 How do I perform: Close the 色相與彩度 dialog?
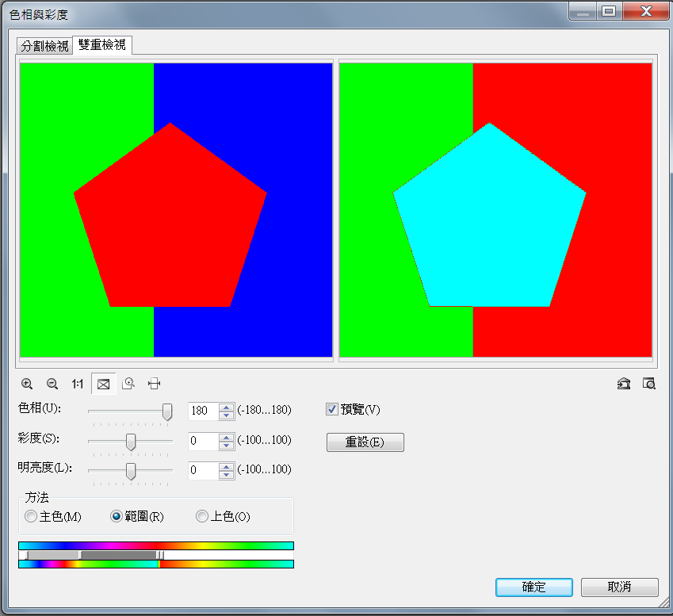coord(646,11)
